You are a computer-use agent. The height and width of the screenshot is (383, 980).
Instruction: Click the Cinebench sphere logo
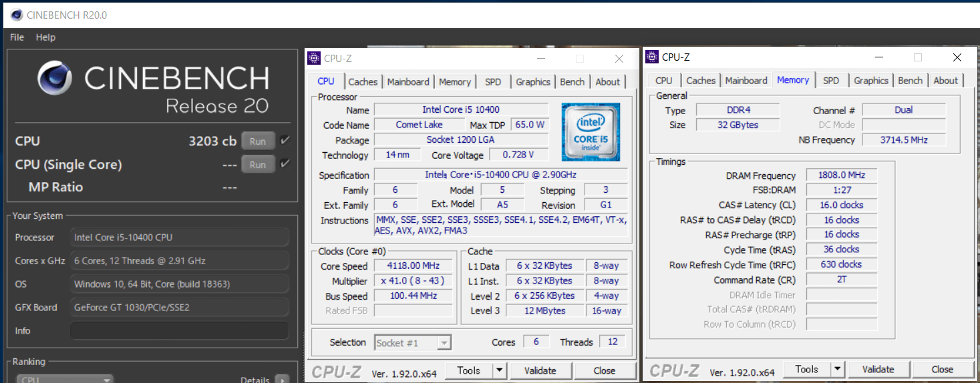(55, 78)
